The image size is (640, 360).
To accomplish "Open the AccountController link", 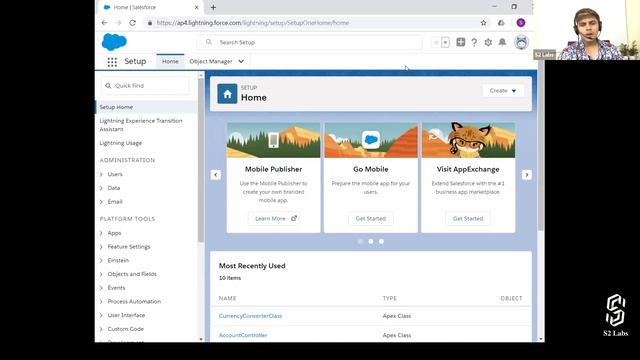I will click(x=243, y=335).
